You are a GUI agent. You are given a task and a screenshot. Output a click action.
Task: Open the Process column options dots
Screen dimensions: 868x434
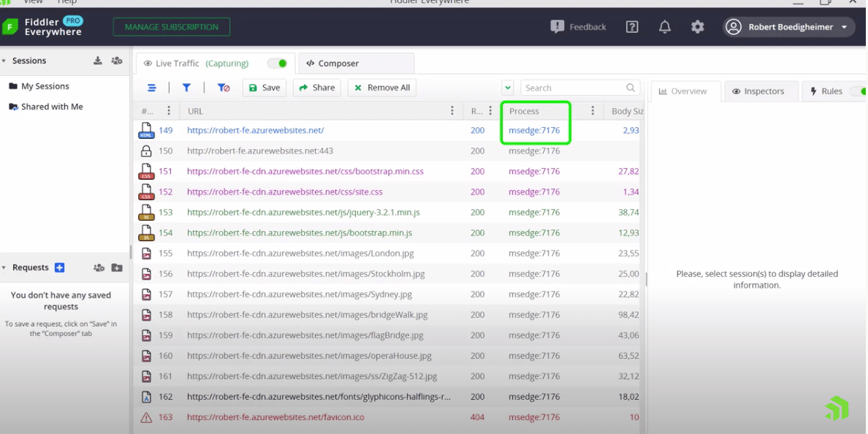click(593, 111)
